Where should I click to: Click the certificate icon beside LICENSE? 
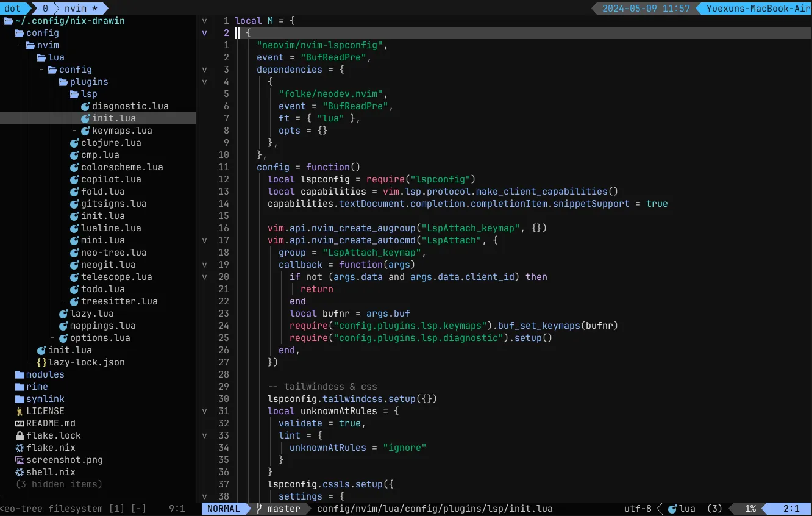[x=20, y=410]
